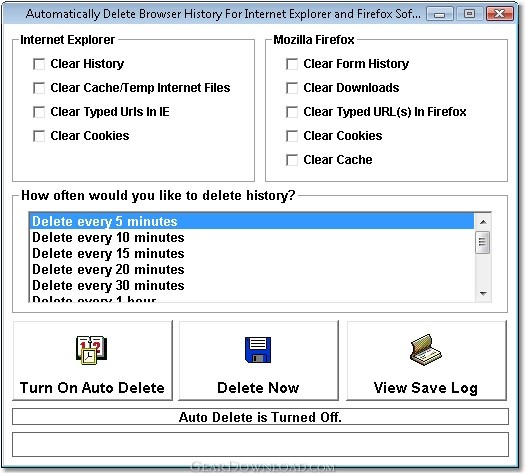The width and height of the screenshot is (526, 475).
Task: Click the list scrollbar down arrow
Action: point(483,294)
